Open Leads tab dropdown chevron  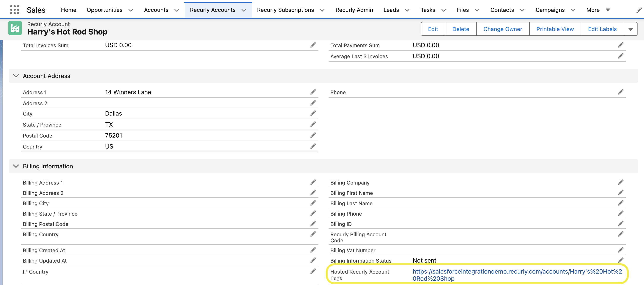pyautogui.click(x=407, y=10)
